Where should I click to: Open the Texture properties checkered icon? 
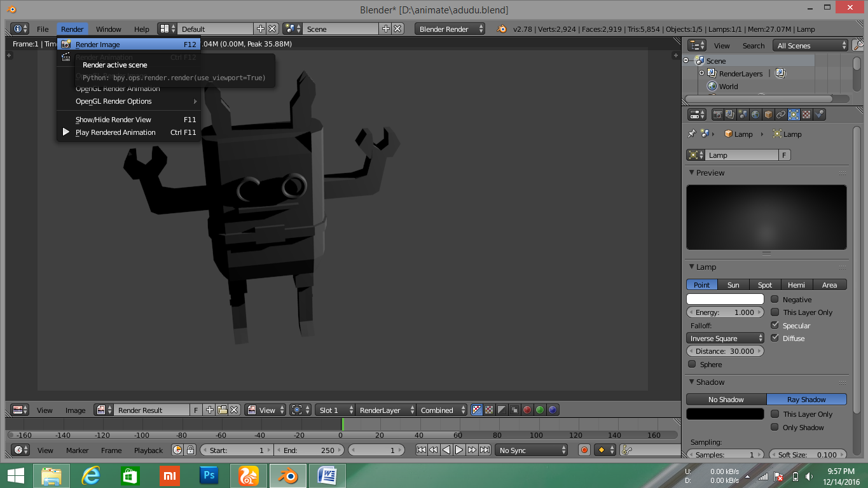click(806, 114)
